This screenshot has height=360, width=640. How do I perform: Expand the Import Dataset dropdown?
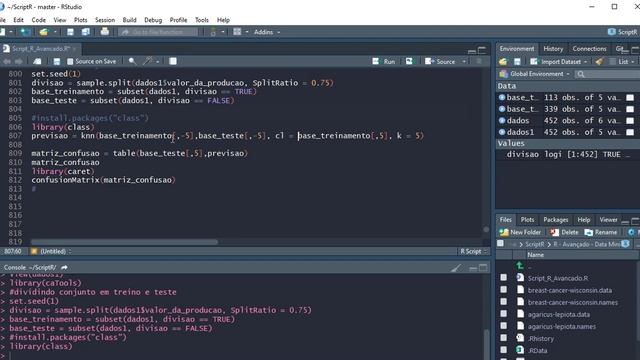point(559,62)
